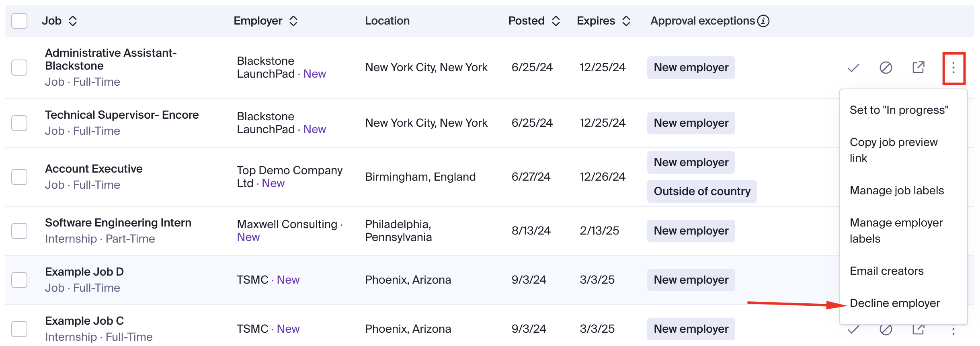Screen dimensions: 980x346
Task: Open three-dot menu for Administrative Assistant row
Action: click(x=953, y=68)
